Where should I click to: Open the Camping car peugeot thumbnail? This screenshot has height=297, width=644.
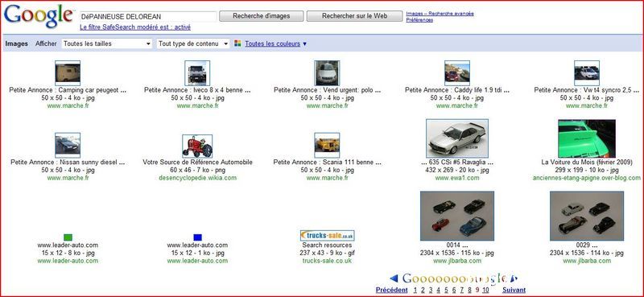pos(68,73)
